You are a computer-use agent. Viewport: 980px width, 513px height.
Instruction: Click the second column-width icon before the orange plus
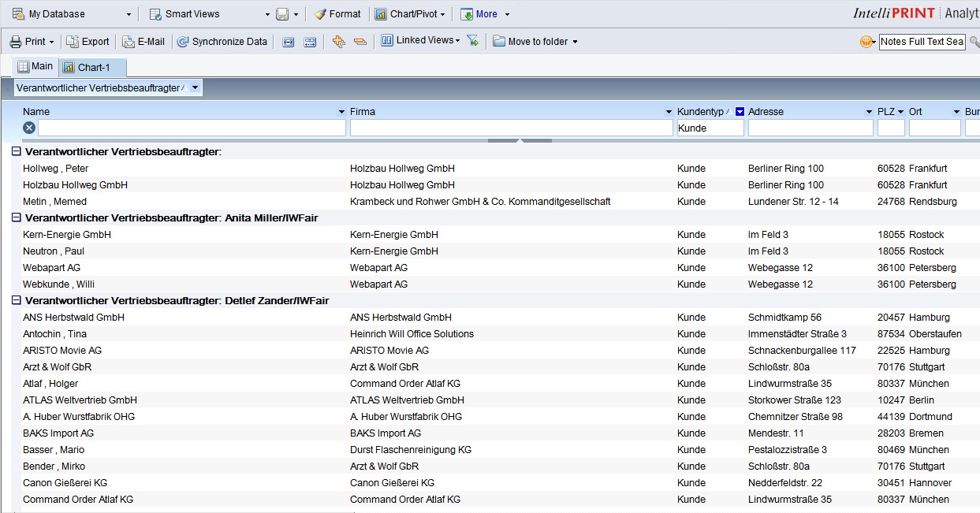coord(310,42)
